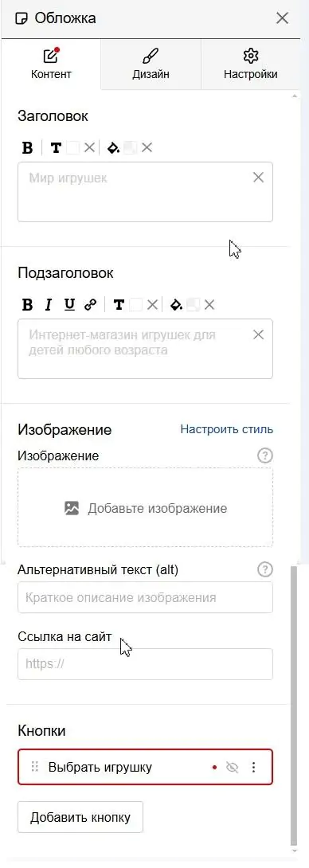Apply underline in Подзаголовок toolbar
The width and height of the screenshot is (309, 868).
(69, 304)
